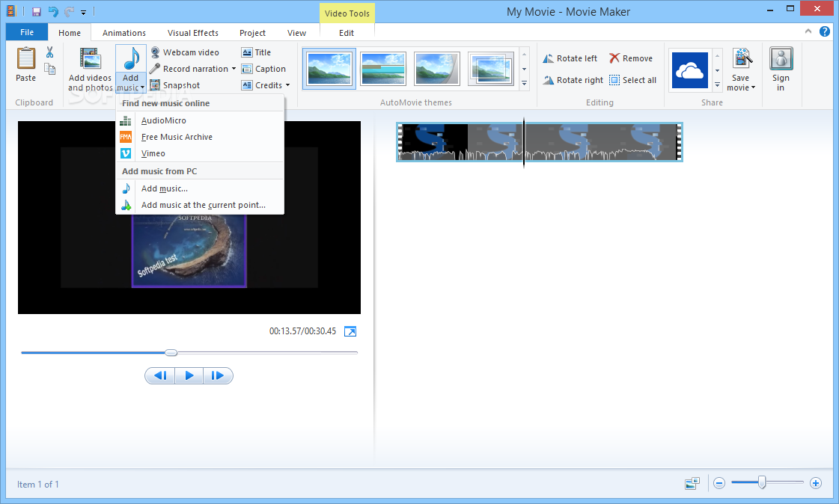This screenshot has height=504, width=839.
Task: Step to the previous frame
Action: click(160, 375)
